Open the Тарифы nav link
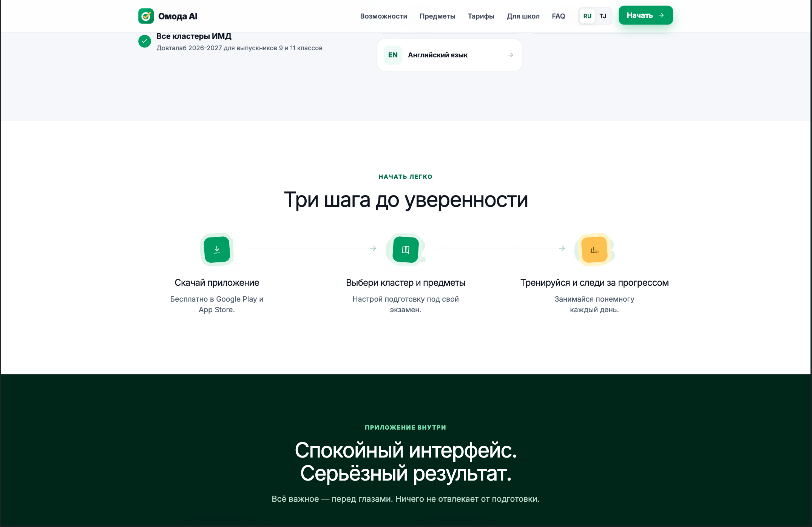 pos(481,16)
